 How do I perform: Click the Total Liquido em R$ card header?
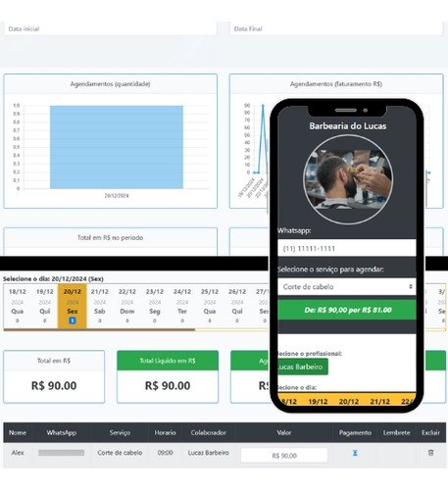point(168,361)
